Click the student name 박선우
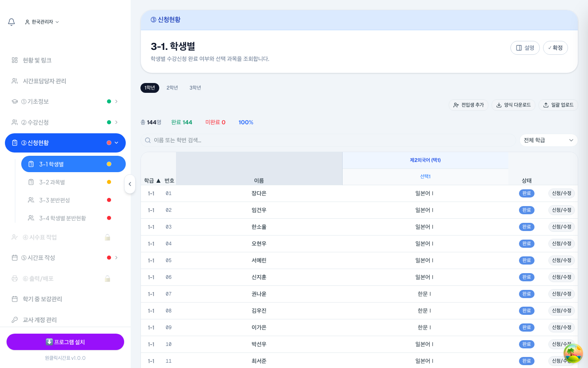The height and width of the screenshot is (368, 588). pos(259,344)
